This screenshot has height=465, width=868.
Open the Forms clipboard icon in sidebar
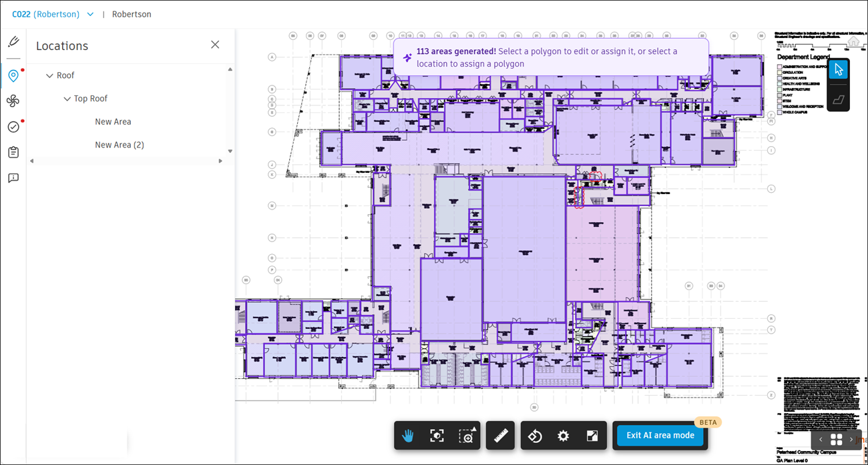click(x=13, y=152)
